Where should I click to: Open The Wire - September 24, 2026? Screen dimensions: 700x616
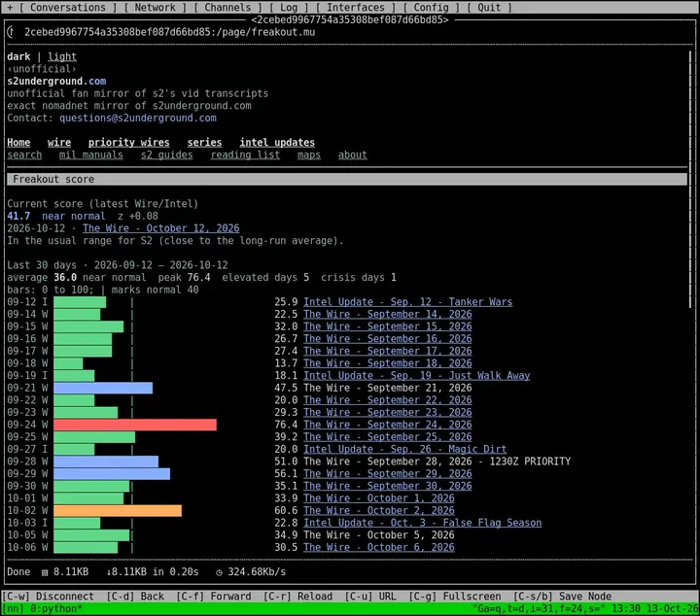[388, 425]
